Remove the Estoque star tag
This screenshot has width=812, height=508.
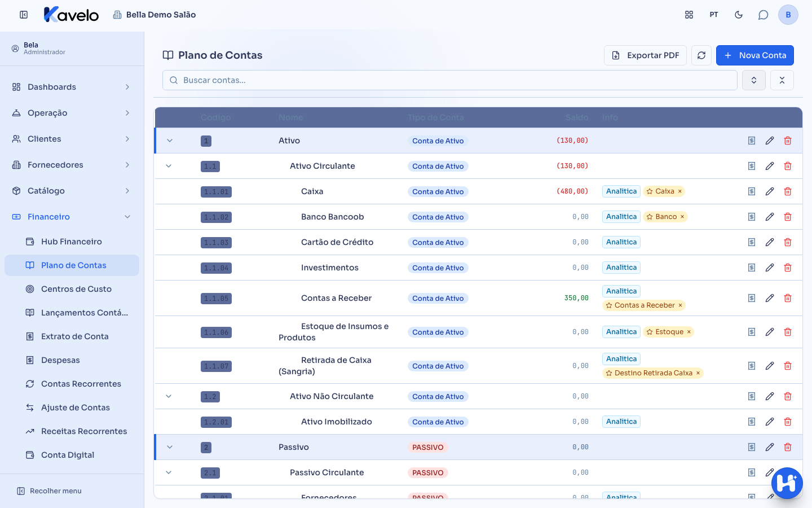689,332
